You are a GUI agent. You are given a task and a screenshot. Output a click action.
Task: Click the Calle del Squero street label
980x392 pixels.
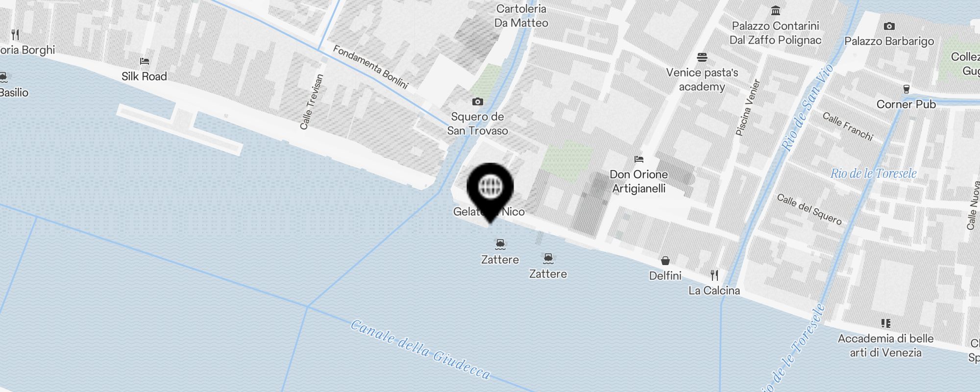809,209
